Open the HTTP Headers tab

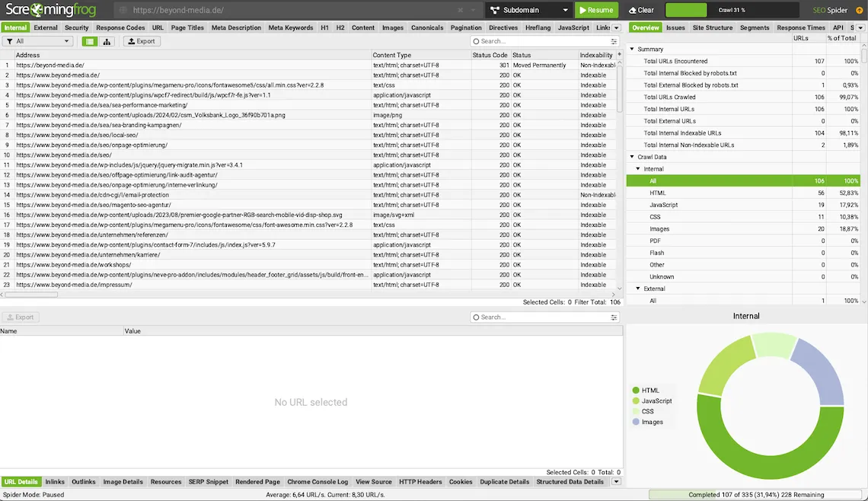[x=420, y=482]
